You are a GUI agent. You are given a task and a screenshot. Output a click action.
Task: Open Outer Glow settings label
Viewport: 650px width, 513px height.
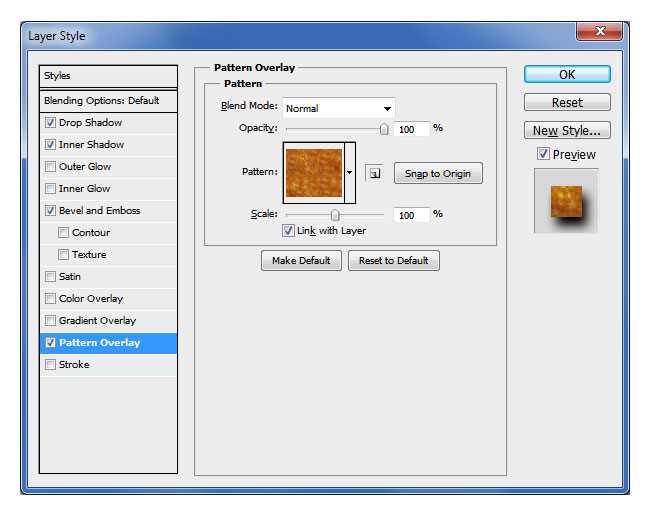85,167
